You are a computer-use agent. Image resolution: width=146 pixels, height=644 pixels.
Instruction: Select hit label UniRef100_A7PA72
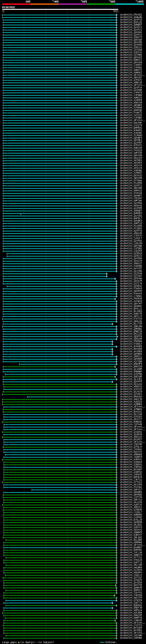click(131, 80)
